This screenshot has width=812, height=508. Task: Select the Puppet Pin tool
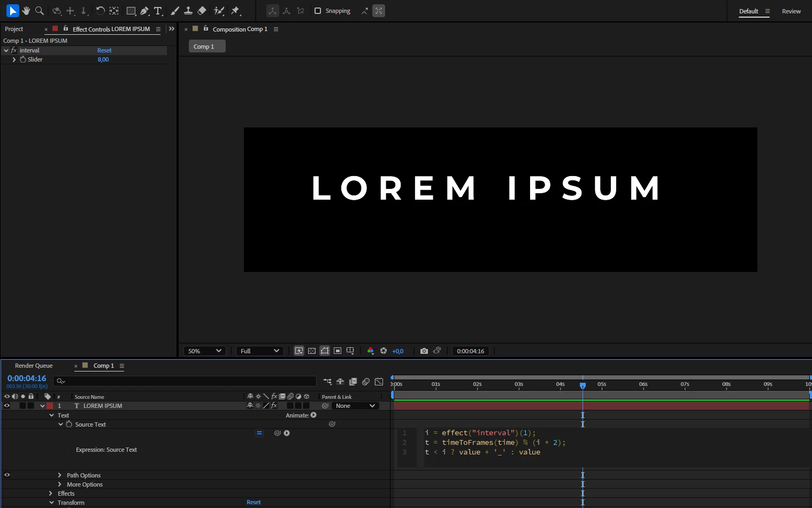[x=235, y=11]
